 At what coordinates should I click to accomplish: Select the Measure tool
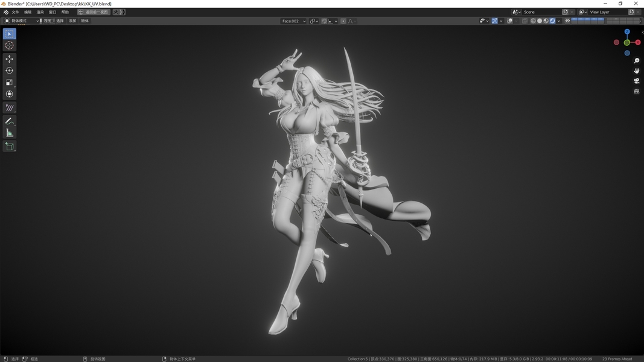click(x=10, y=133)
